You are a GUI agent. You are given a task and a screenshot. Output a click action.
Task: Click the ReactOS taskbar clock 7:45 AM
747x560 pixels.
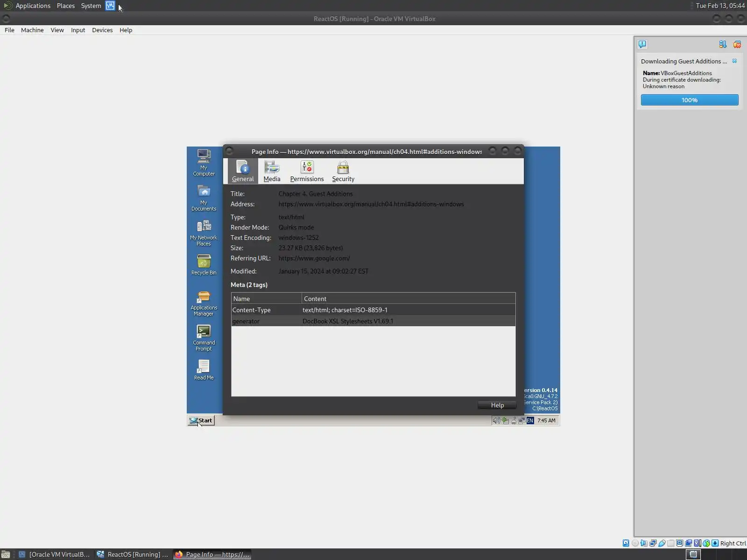click(546, 420)
